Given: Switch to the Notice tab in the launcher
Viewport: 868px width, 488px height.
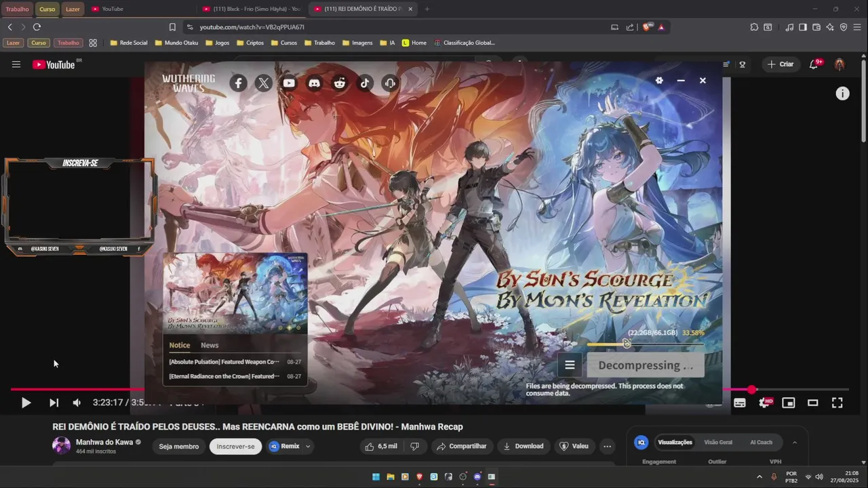Looking at the screenshot, I should coord(180,345).
